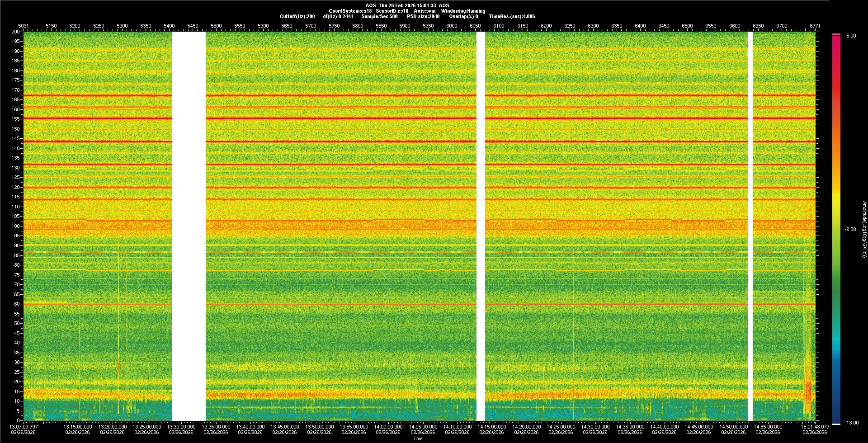Screen dimensions: 868x443
Task: Click the PSD size:2048 parameter
Action: (x=423, y=16)
